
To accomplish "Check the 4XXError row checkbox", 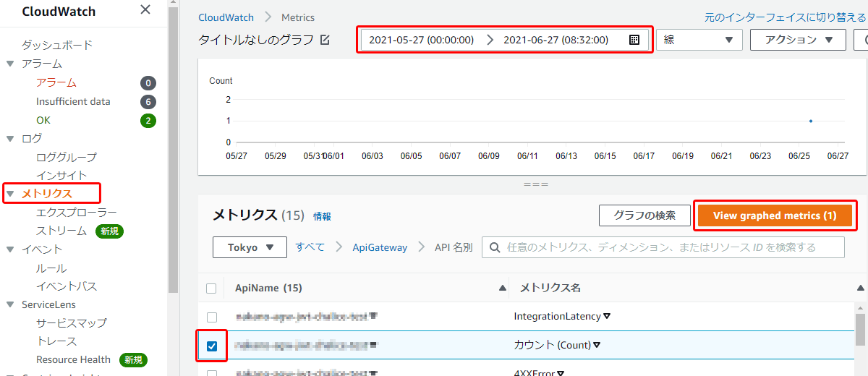I will click(211, 373).
